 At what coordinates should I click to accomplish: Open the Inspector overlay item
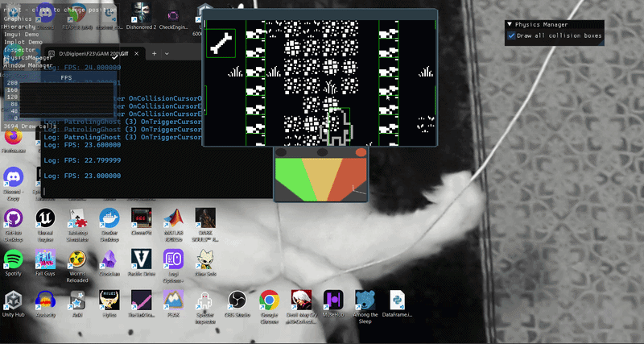pyautogui.click(x=19, y=50)
